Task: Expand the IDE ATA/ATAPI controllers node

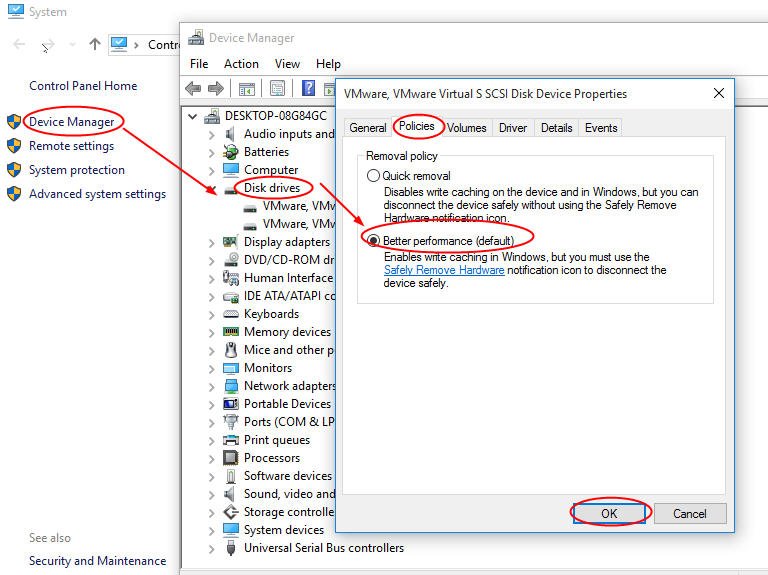Action: (212, 296)
